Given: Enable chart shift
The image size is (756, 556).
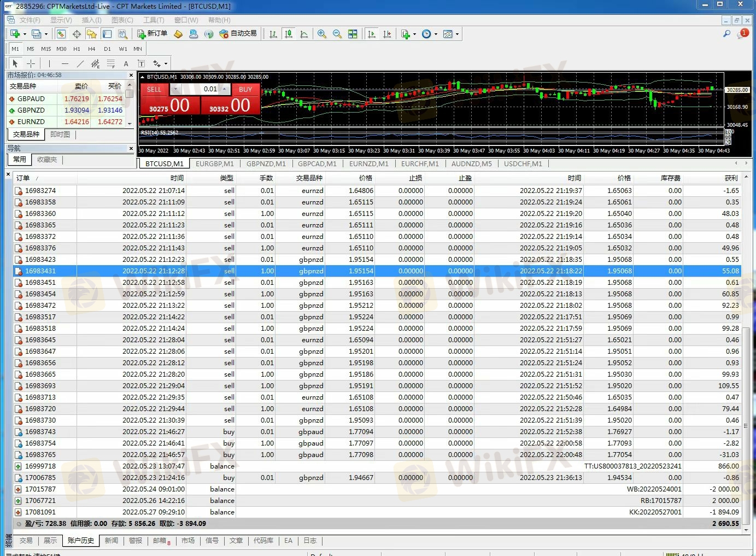Looking at the screenshot, I should pyautogui.click(x=387, y=34).
